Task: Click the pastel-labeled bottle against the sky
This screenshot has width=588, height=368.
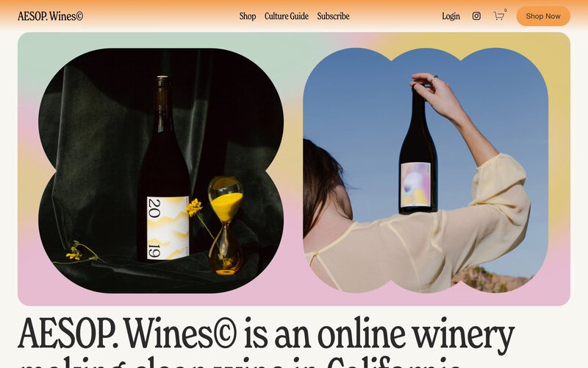Action: [x=418, y=150]
